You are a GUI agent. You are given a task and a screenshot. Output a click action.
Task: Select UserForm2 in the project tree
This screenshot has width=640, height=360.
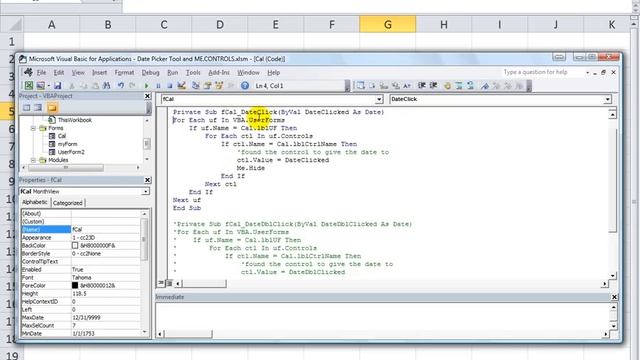[71, 152]
